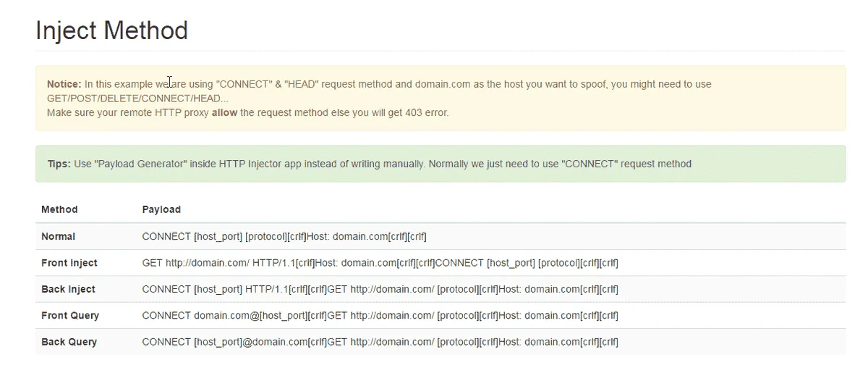Click the Back Query [host_port]@domain.com payload

pos(380,342)
